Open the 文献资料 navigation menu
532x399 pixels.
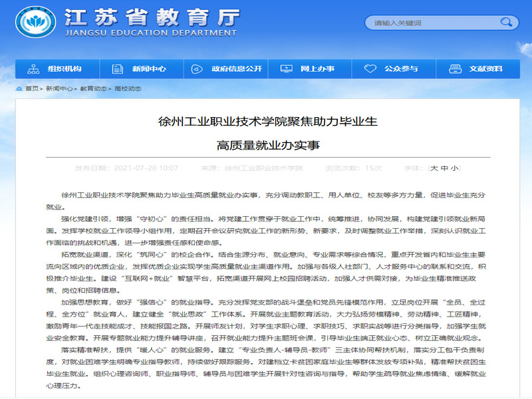point(485,68)
